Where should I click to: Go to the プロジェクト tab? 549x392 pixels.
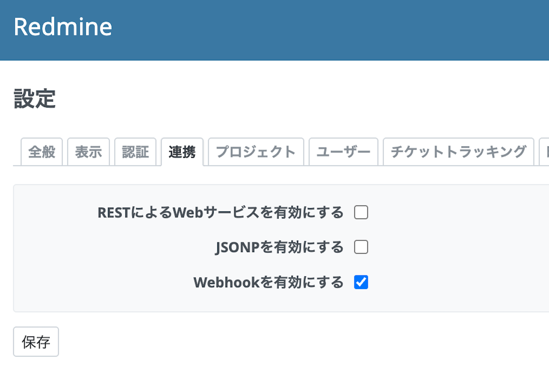click(x=256, y=152)
